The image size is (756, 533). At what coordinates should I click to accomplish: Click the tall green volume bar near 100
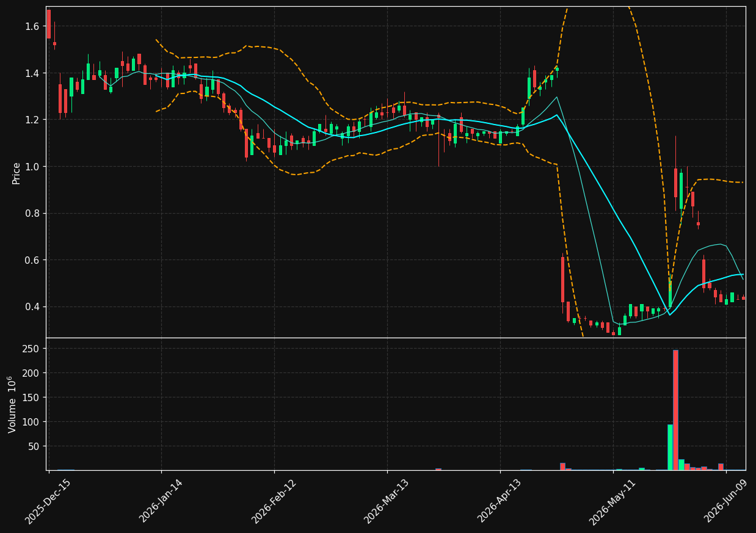670,447
